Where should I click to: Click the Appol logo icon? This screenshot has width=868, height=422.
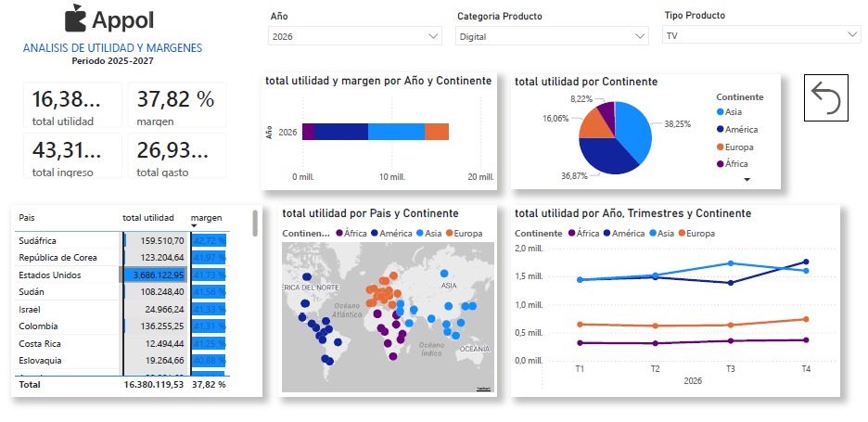(x=78, y=19)
